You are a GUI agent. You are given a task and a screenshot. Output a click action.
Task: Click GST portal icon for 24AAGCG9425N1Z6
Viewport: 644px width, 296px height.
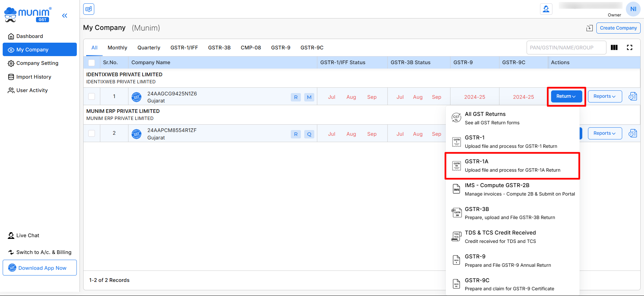[137, 97]
